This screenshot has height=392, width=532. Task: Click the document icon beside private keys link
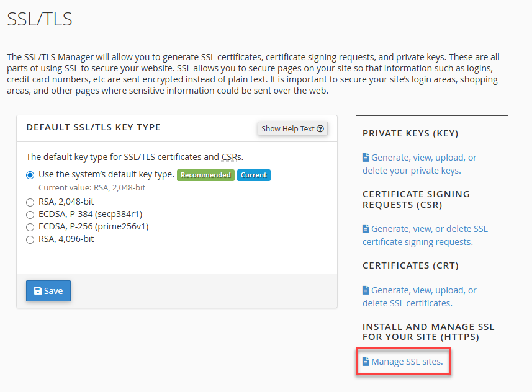pos(365,158)
